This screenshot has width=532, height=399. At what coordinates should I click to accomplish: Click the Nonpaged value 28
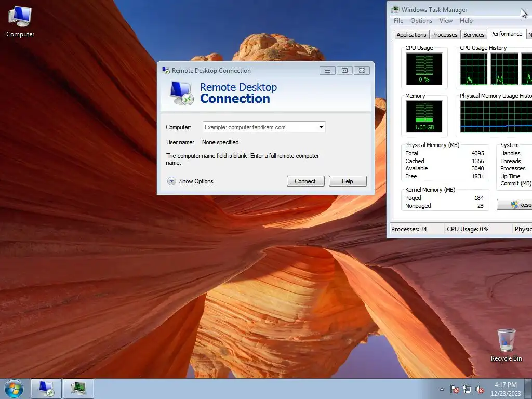(481, 206)
